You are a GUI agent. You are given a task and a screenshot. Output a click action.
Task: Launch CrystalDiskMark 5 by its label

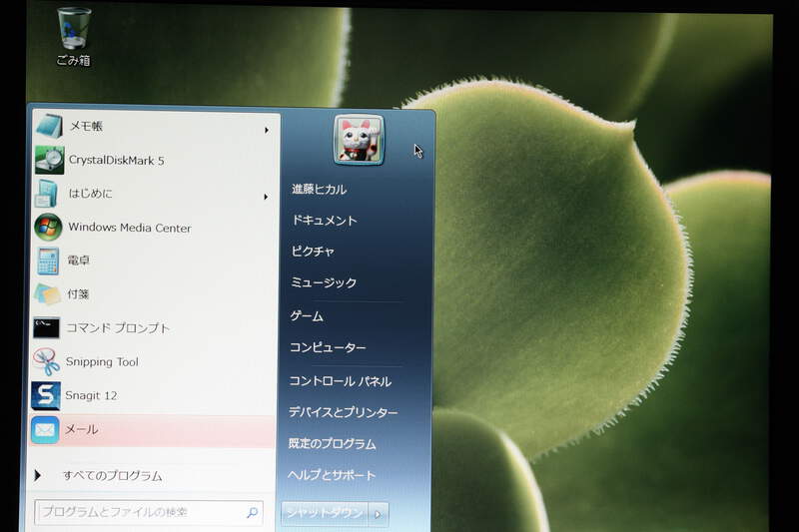tap(117, 161)
